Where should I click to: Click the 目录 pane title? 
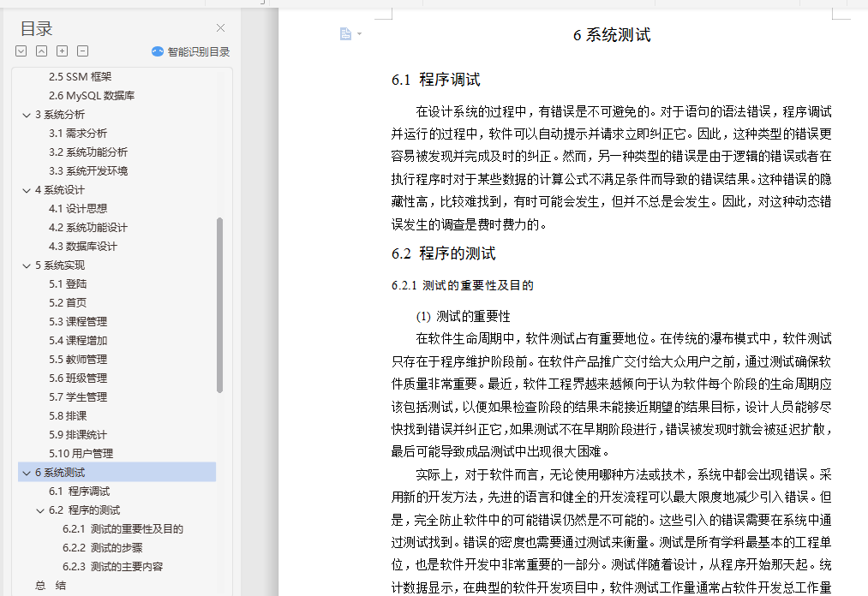pos(37,28)
